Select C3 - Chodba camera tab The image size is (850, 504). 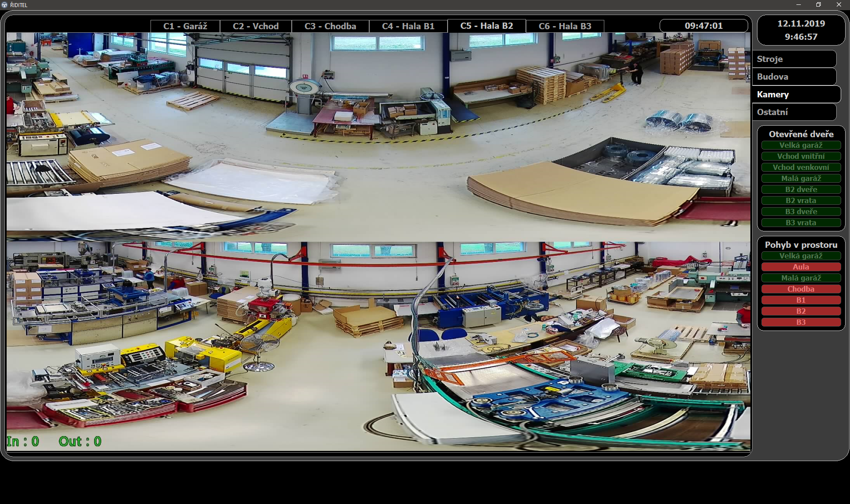pos(330,26)
